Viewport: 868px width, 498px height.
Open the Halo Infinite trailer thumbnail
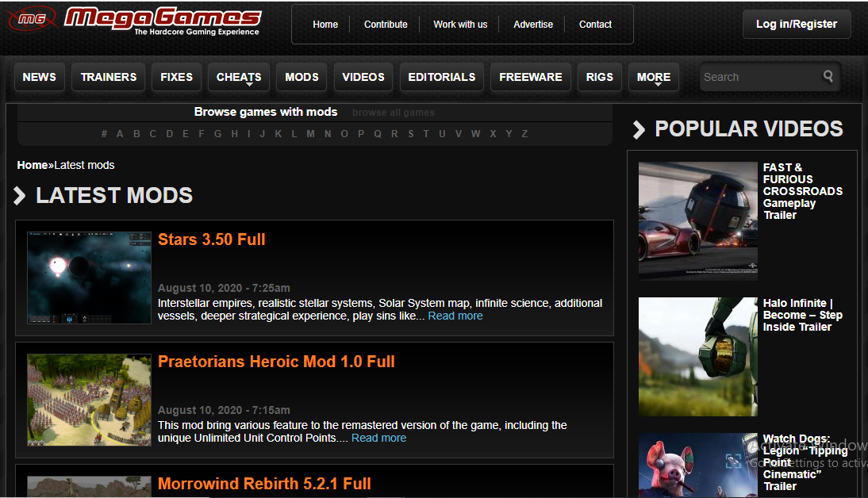[697, 356]
